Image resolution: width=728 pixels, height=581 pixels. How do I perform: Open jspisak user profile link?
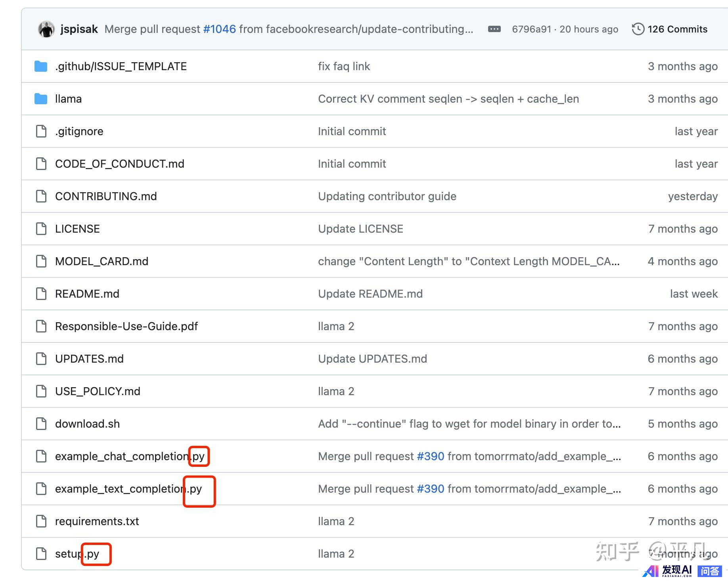pyautogui.click(x=79, y=29)
